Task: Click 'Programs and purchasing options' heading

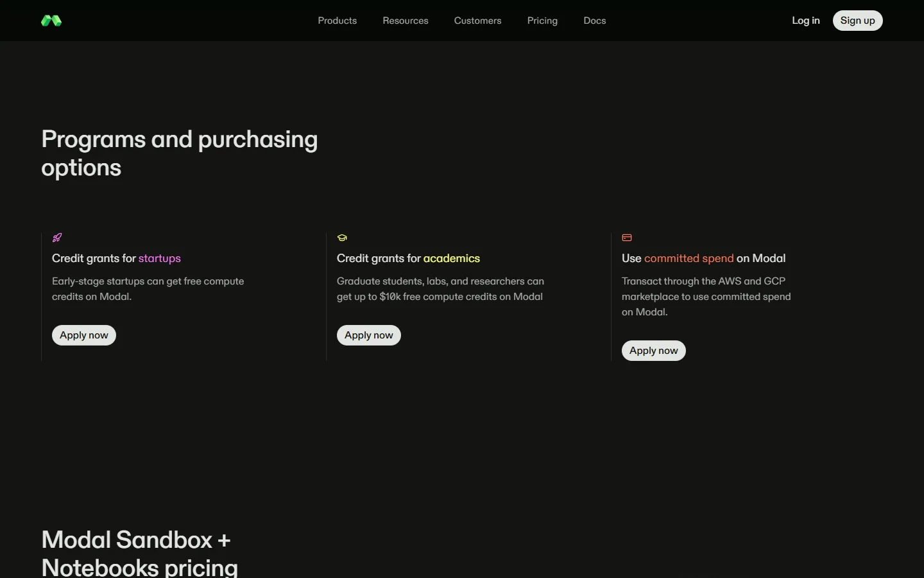Action: point(180,153)
